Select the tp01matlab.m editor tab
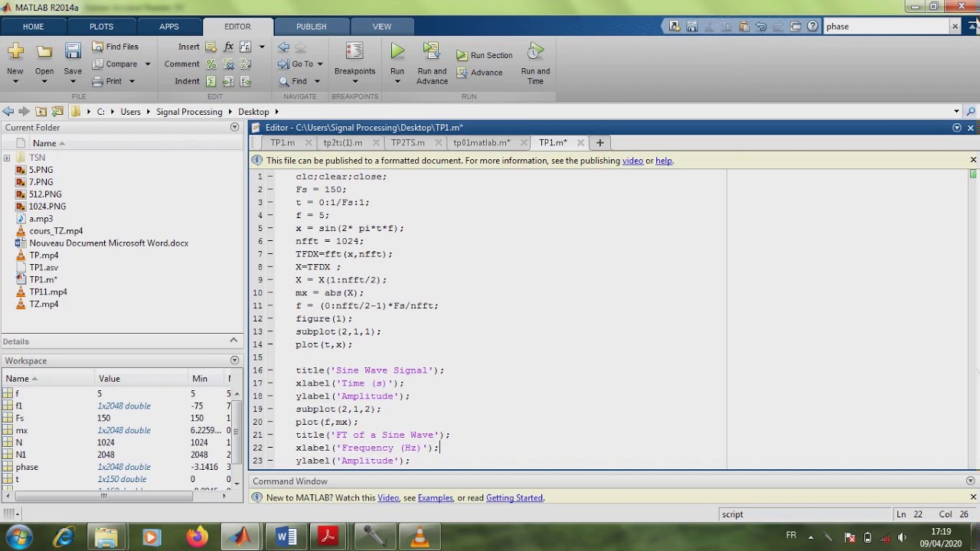Screen dimensions: 980x551 (482, 143)
